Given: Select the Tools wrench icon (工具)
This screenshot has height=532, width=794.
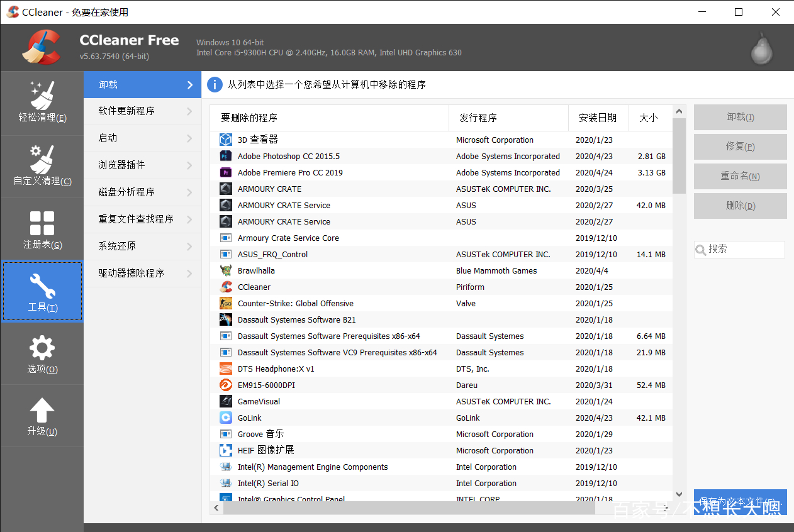Looking at the screenshot, I should pyautogui.click(x=42, y=286).
